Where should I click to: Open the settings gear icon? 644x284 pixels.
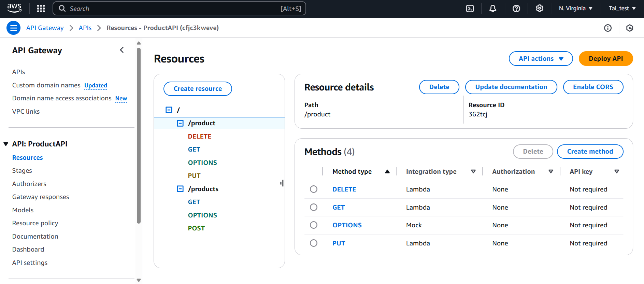(x=540, y=9)
